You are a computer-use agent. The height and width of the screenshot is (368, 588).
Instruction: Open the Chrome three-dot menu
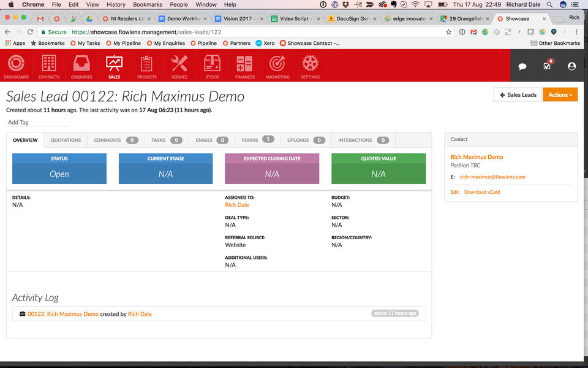pos(576,32)
